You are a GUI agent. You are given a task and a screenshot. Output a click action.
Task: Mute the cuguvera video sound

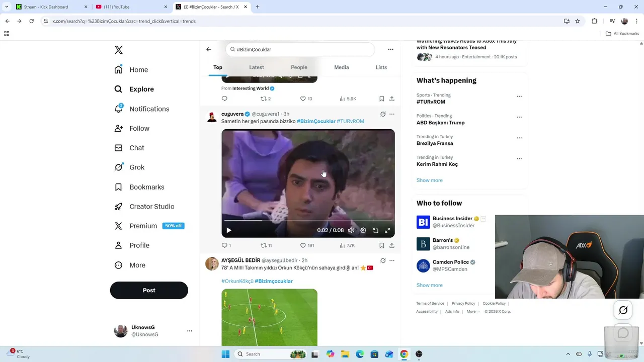[351, 230]
